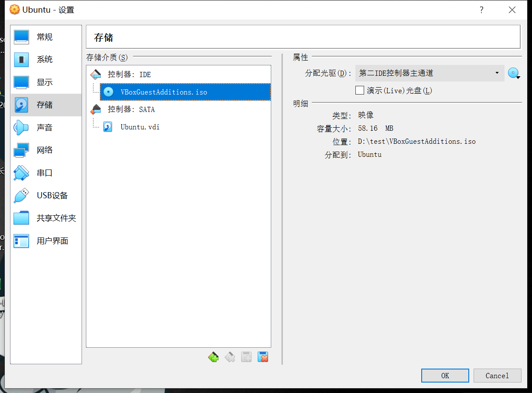Open the dialog help with the question mark
Image resolution: width=532 pixels, height=393 pixels.
tap(481, 10)
